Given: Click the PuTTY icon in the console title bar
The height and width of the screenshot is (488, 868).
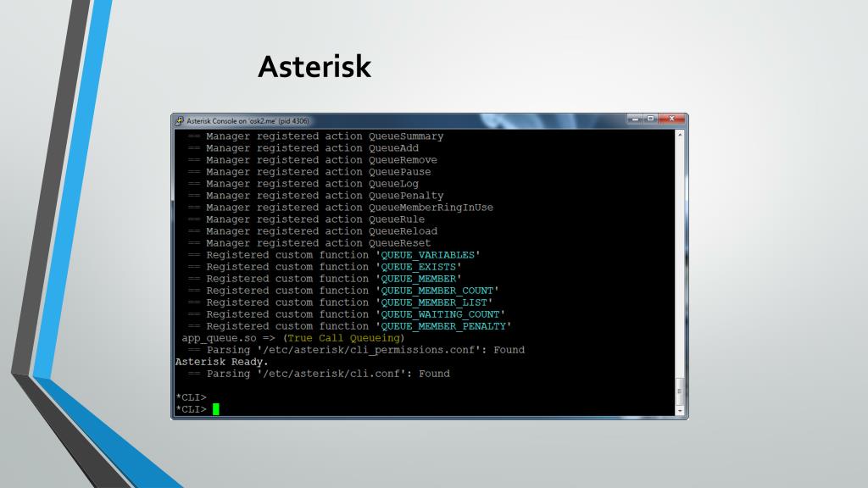Looking at the screenshot, I should pos(179,120).
